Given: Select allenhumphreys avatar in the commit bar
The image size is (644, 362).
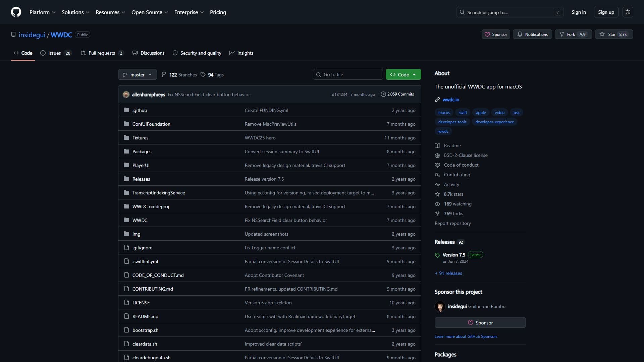Looking at the screenshot, I should point(126,95).
